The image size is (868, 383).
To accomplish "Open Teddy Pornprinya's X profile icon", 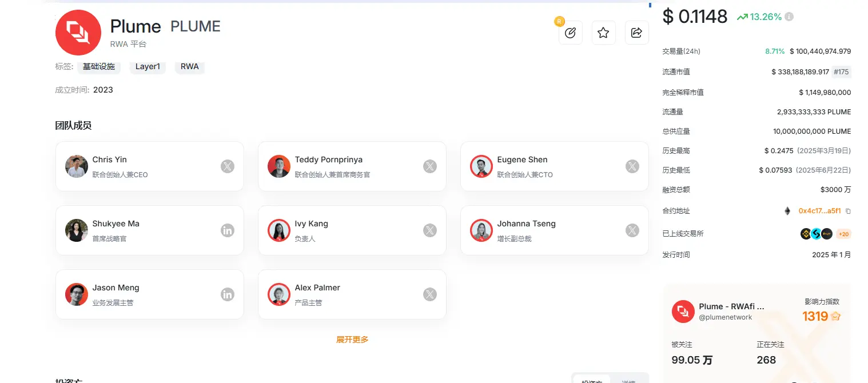I will 430,166.
